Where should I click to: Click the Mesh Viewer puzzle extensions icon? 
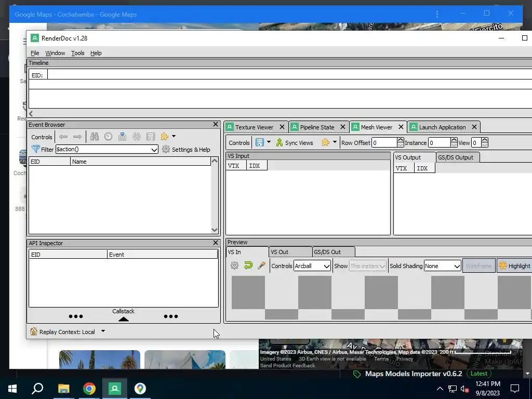click(x=325, y=142)
